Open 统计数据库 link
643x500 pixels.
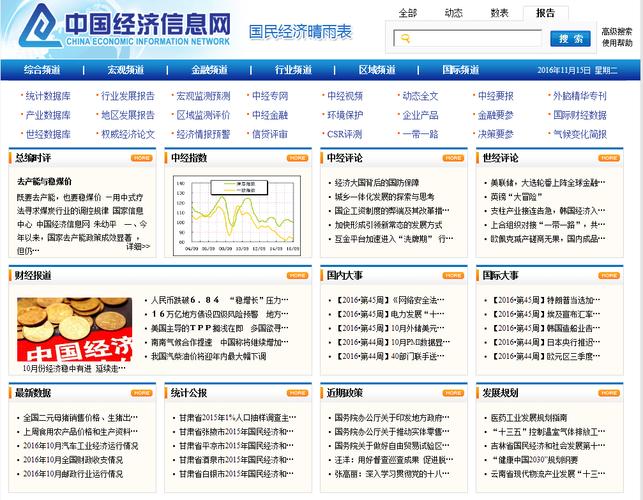[48, 96]
